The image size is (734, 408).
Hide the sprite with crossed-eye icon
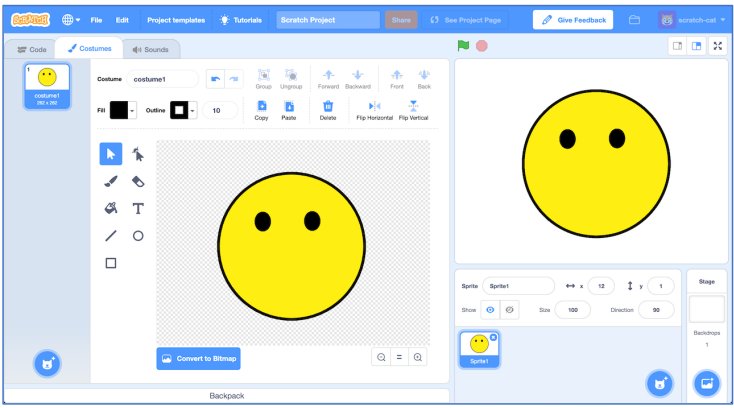tap(509, 310)
